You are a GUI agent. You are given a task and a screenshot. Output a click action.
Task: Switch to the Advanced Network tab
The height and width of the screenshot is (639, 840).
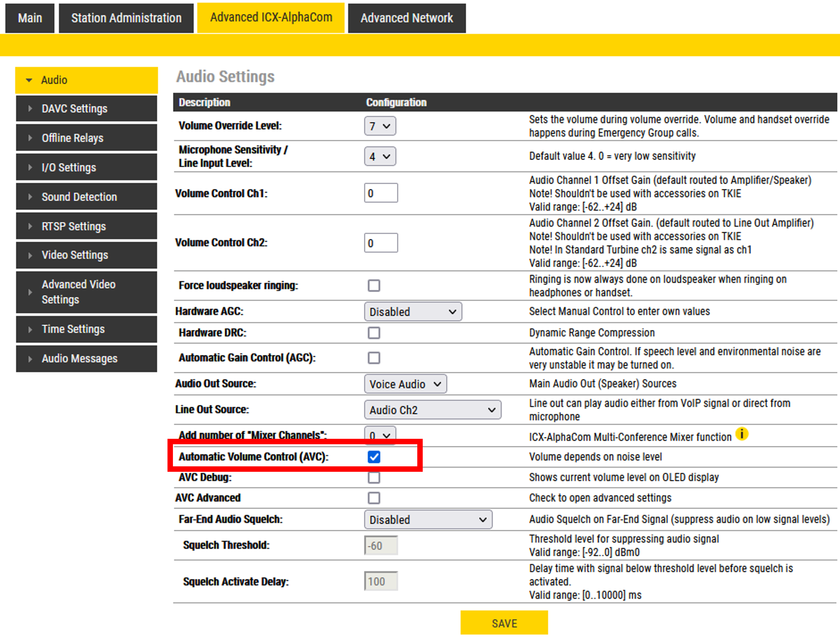(x=407, y=18)
